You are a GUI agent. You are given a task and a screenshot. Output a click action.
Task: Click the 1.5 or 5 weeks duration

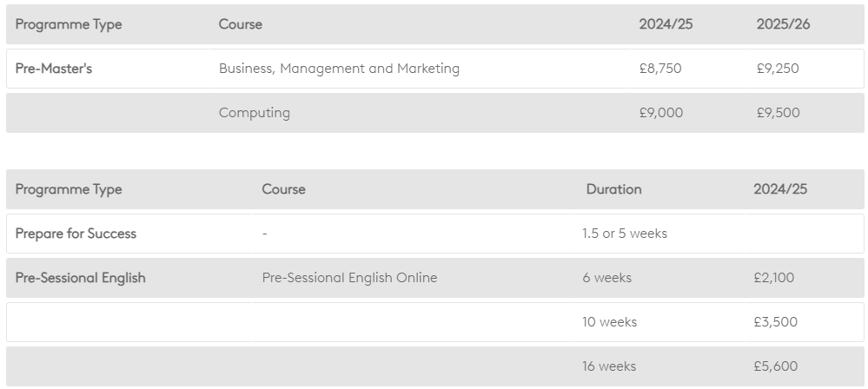(625, 234)
